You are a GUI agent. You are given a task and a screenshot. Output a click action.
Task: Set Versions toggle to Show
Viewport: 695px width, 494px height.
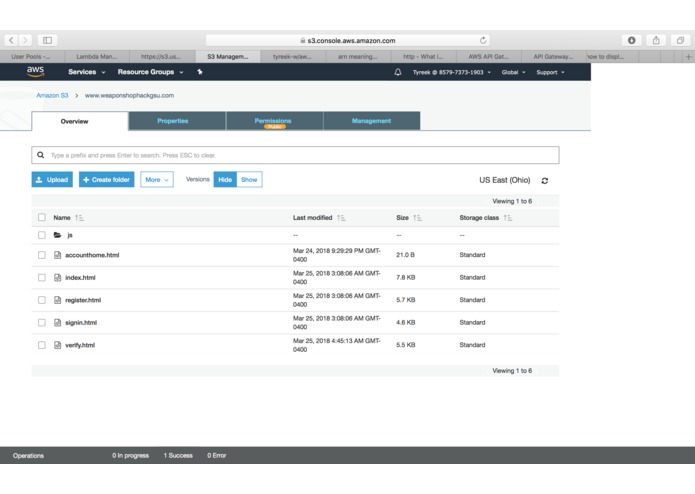(249, 179)
